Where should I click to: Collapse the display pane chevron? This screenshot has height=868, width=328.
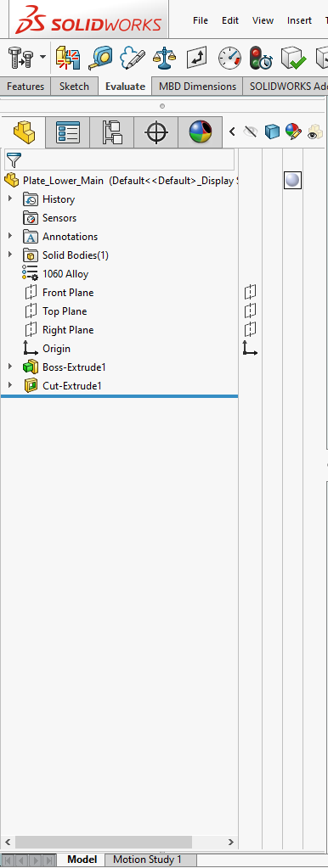pos(232,132)
